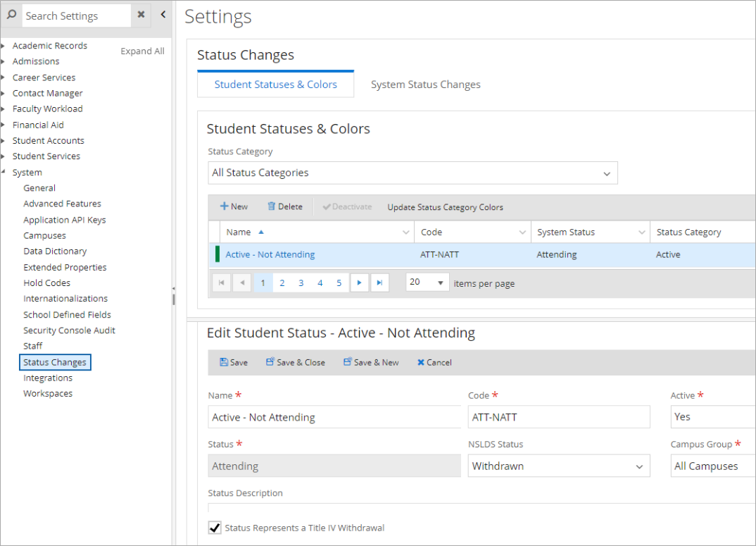Open Campuses settings
This screenshot has width=756, height=546.
click(44, 235)
